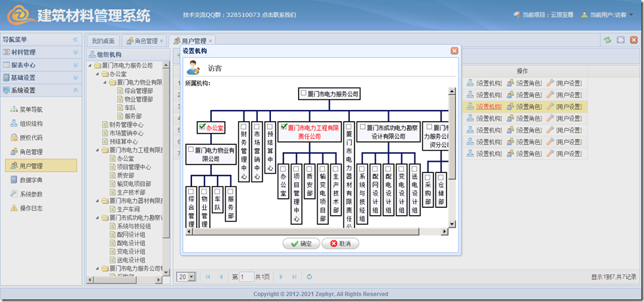Click the pagination refresh icon

309,277
